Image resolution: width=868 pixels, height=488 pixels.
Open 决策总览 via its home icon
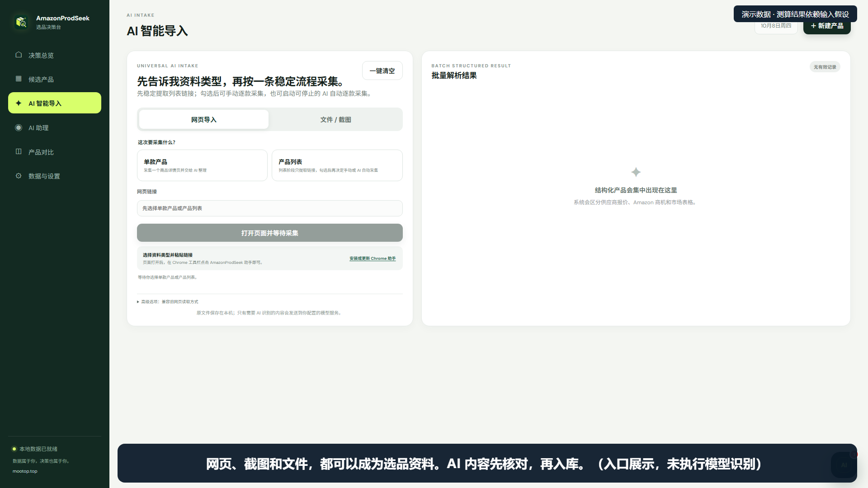(19, 55)
